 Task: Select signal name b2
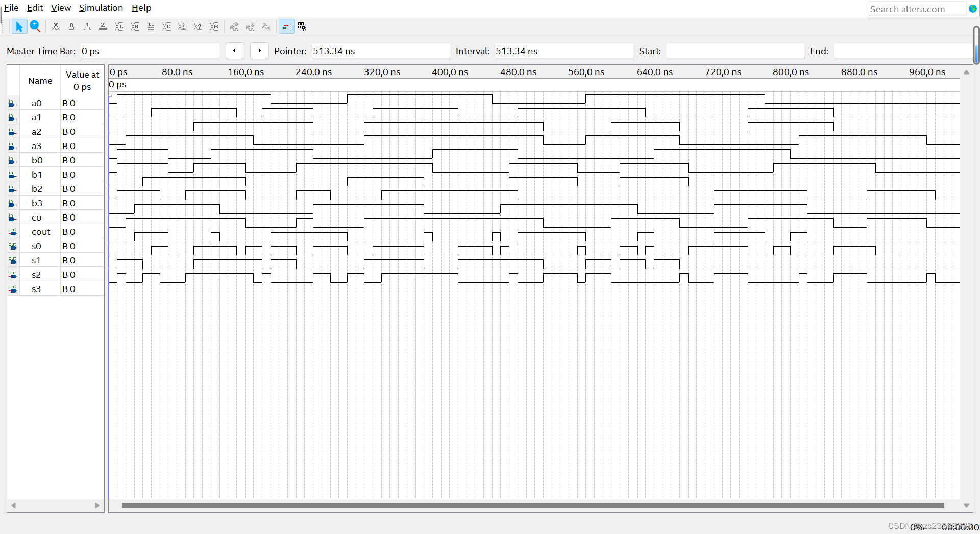tap(37, 189)
